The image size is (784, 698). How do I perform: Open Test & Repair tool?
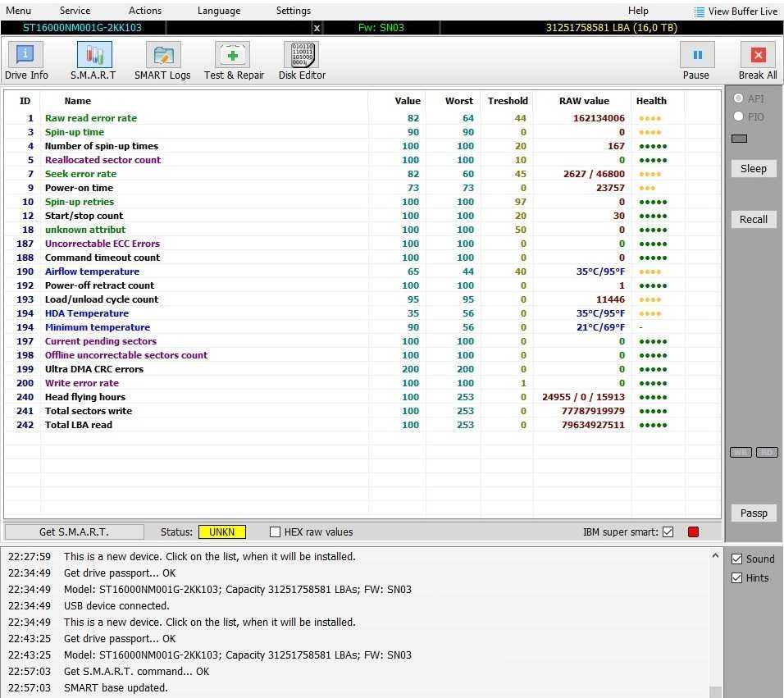(234, 61)
